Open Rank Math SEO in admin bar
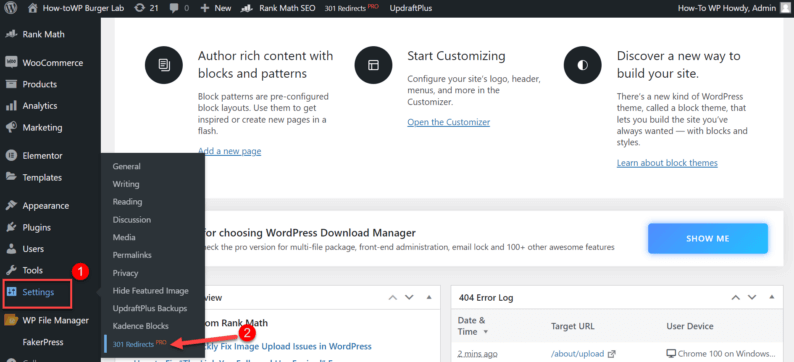The width and height of the screenshot is (794, 362). [x=278, y=8]
